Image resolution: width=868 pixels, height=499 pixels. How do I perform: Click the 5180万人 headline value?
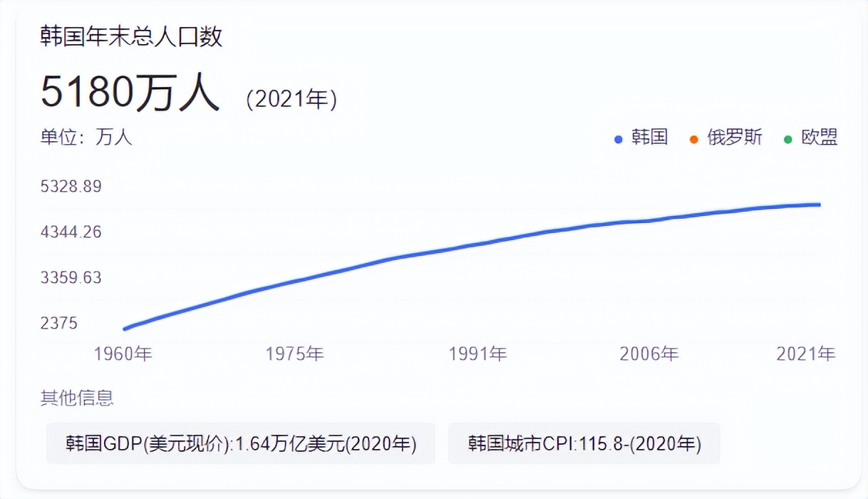coord(130,93)
